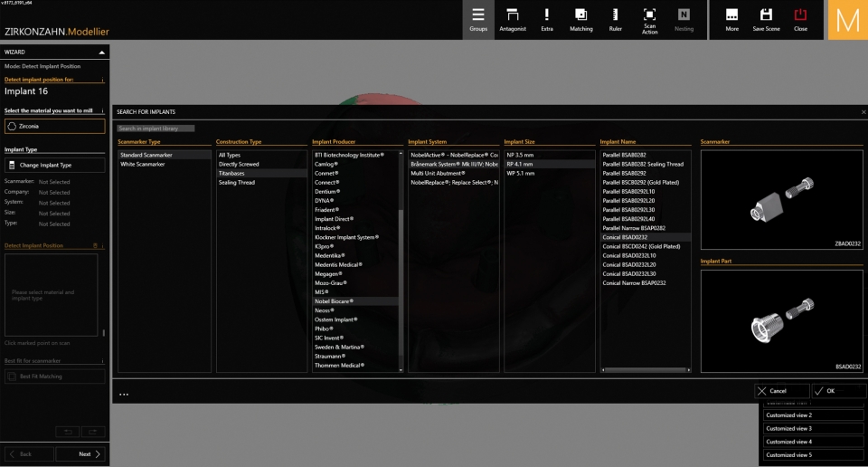Select Dentium implant producer

[x=355, y=192]
